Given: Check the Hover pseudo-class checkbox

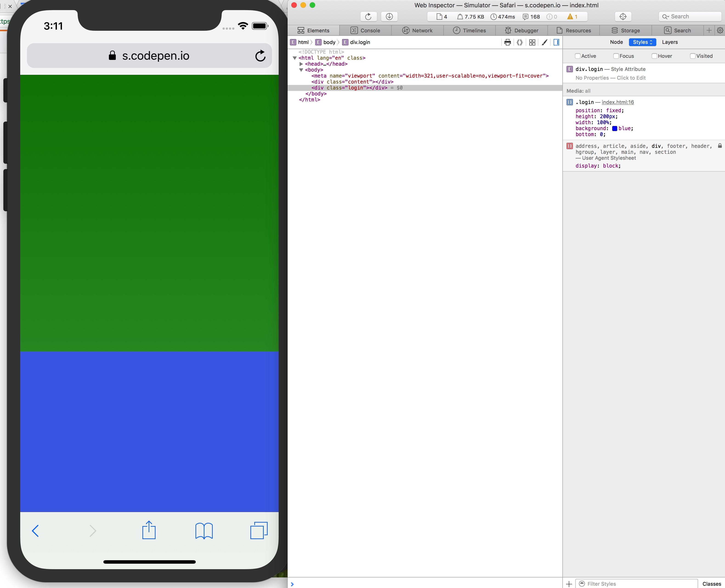Looking at the screenshot, I should click(x=654, y=56).
